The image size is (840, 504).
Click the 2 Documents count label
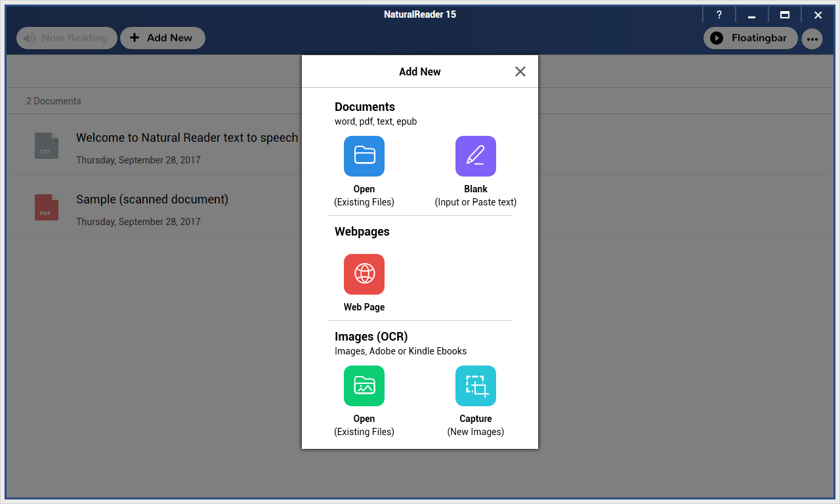click(x=54, y=101)
